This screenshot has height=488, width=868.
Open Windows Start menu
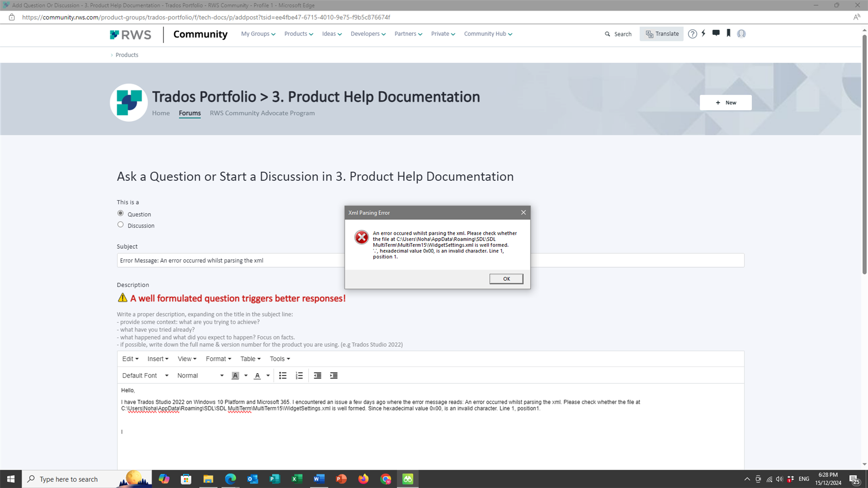(x=11, y=479)
